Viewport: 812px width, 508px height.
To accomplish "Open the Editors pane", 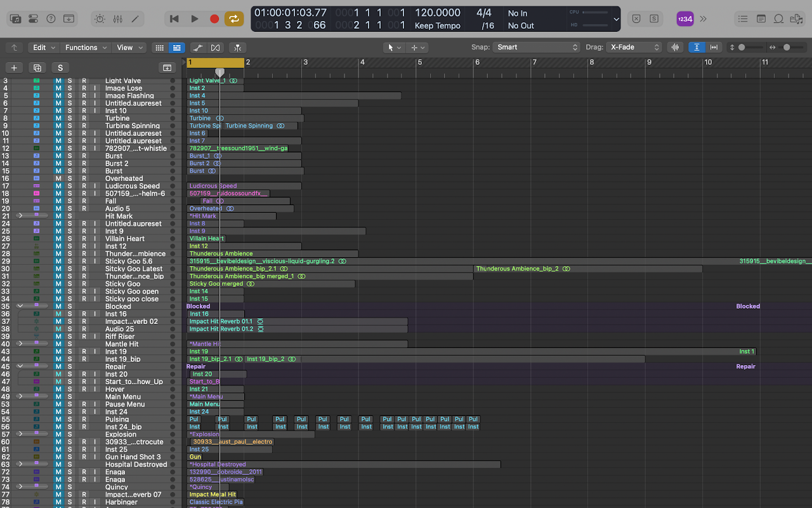I will pos(135,19).
